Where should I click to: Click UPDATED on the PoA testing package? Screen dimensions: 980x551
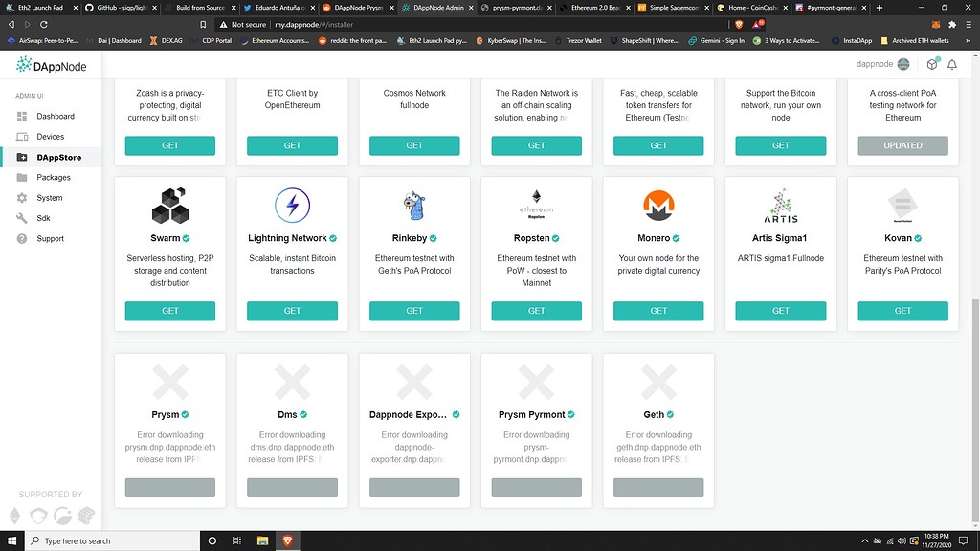[x=902, y=145]
